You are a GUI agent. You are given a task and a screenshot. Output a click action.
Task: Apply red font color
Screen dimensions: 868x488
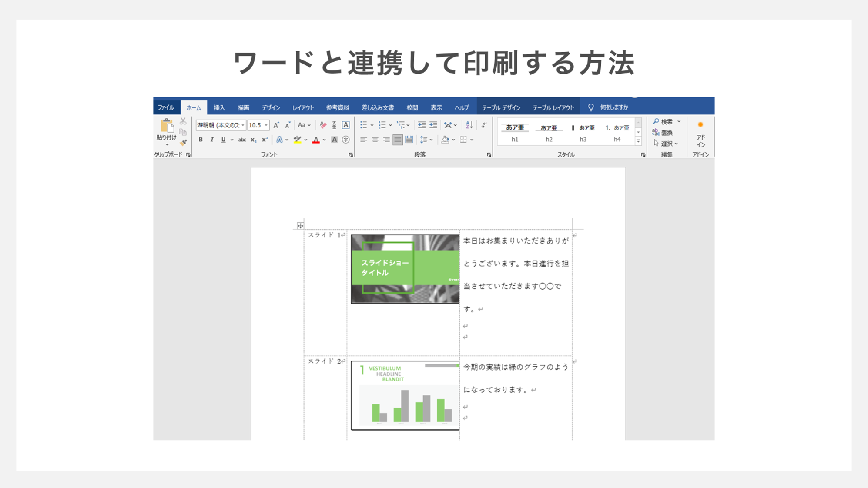[x=316, y=140]
